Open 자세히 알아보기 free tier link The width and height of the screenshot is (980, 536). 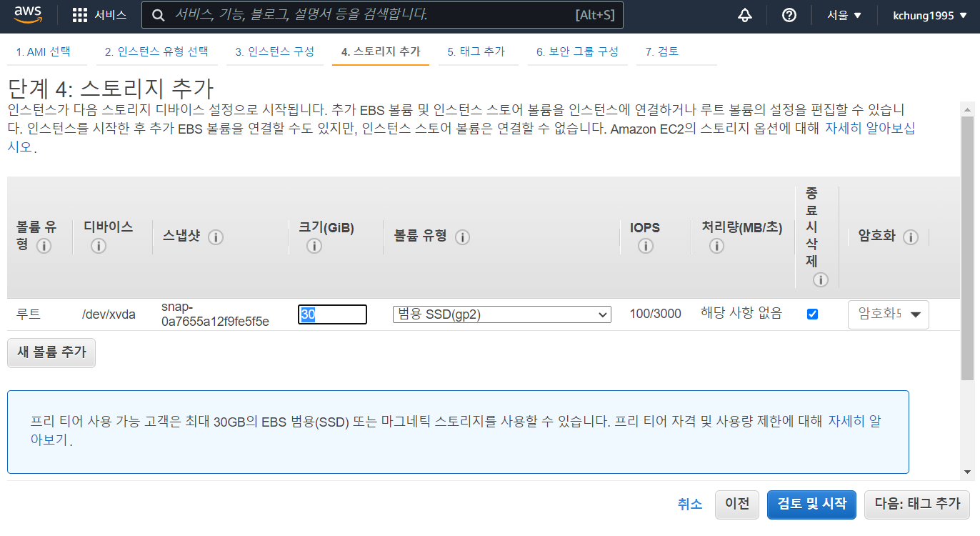[x=854, y=421]
